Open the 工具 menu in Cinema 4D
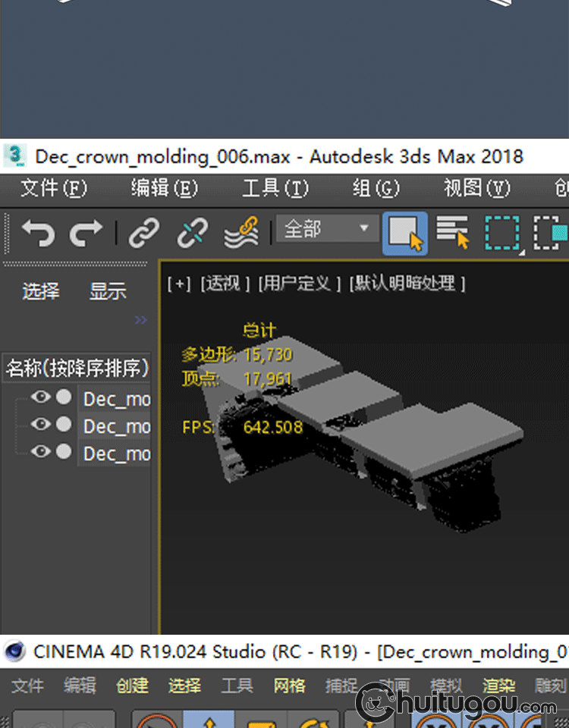Image resolution: width=569 pixels, height=728 pixels. (x=237, y=686)
